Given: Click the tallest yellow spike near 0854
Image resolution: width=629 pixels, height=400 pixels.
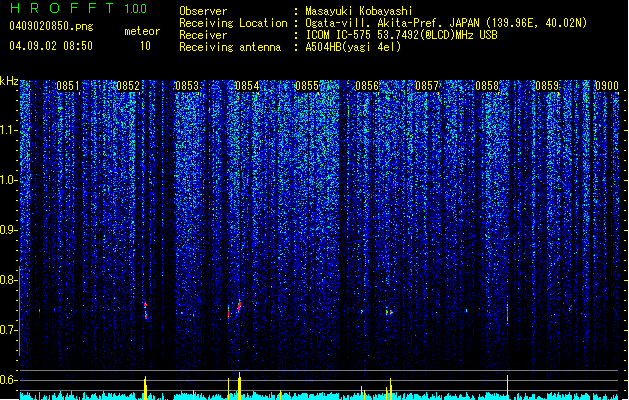Looking at the screenshot, I should point(239,386).
